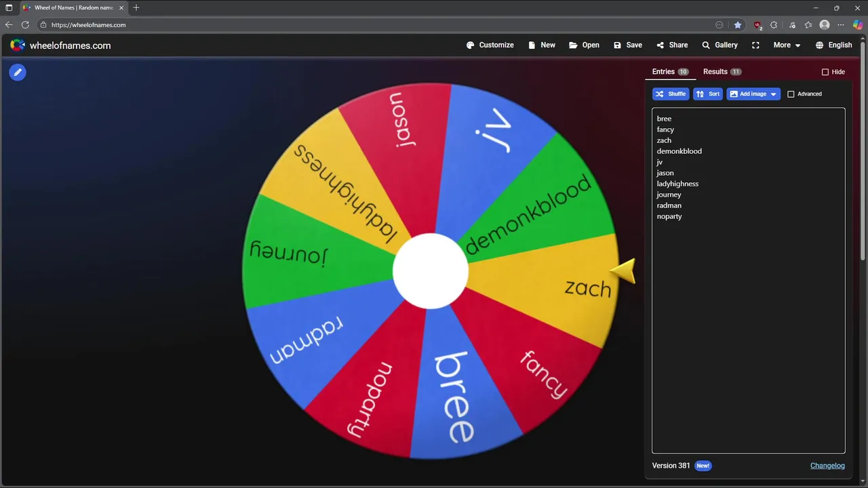This screenshot has width=868, height=488.
Task: Click 'noparty' in the entries list
Action: 669,216
